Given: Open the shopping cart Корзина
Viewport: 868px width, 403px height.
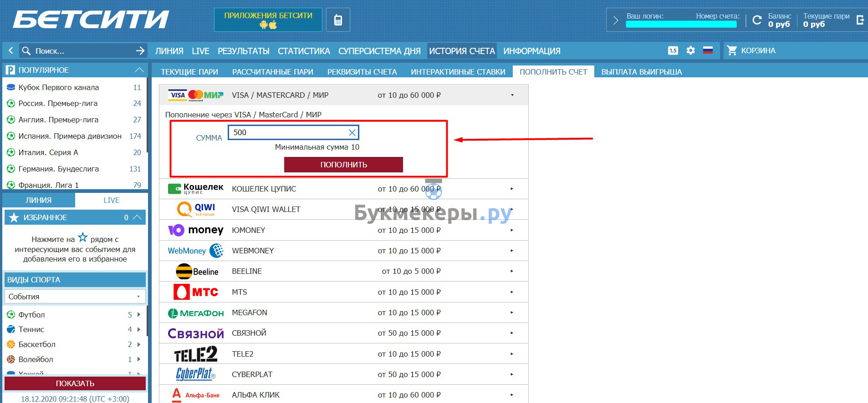Looking at the screenshot, I should tap(751, 50).
